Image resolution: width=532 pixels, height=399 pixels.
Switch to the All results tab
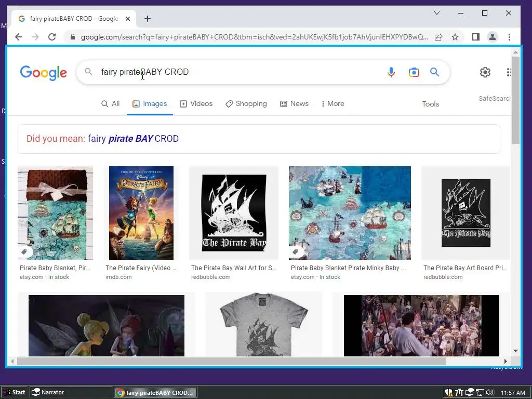point(111,104)
